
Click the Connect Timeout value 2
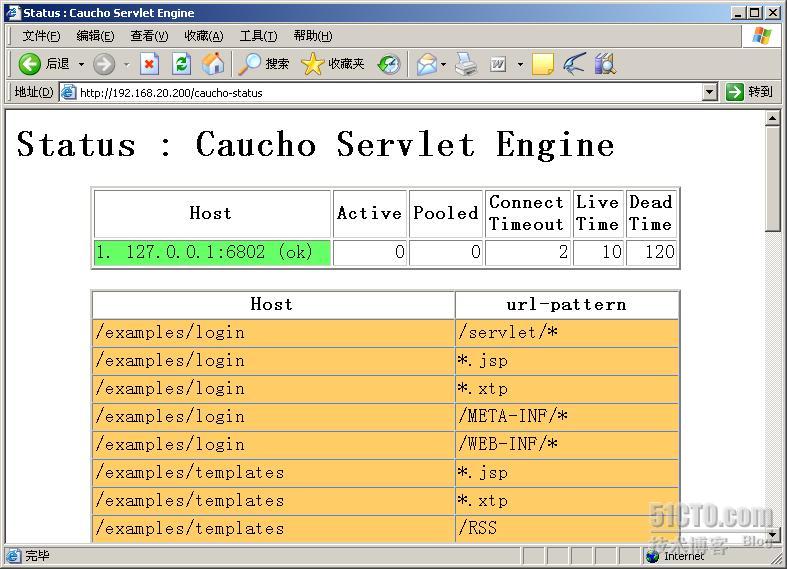click(527, 252)
